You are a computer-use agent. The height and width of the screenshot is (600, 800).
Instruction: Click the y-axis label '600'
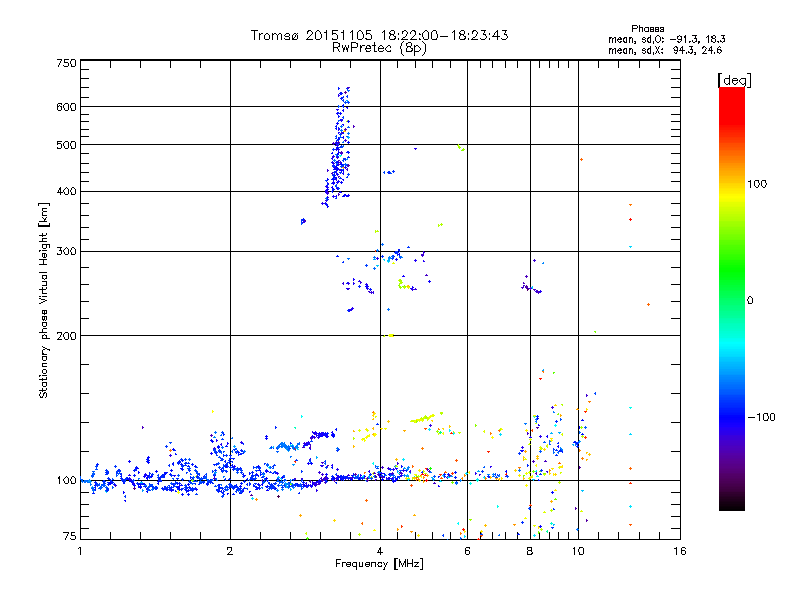[x=66, y=107]
